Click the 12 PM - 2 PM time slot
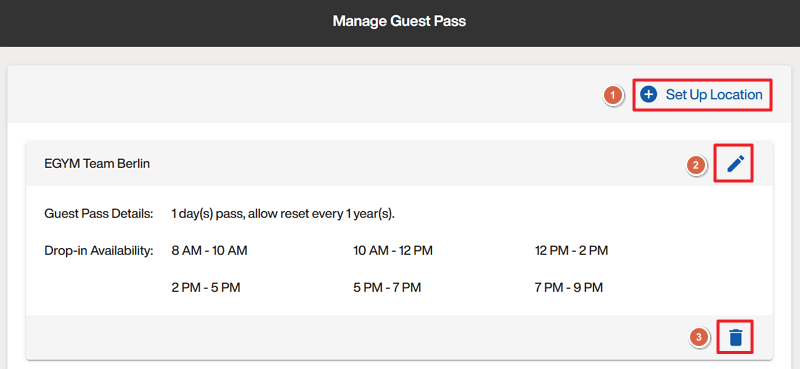 pyautogui.click(x=571, y=251)
